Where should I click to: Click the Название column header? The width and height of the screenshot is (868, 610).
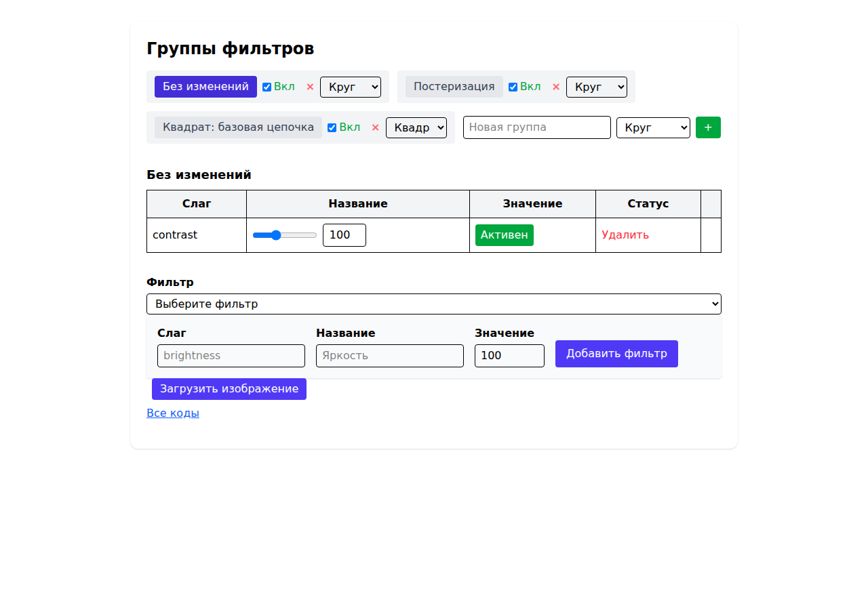point(358,204)
